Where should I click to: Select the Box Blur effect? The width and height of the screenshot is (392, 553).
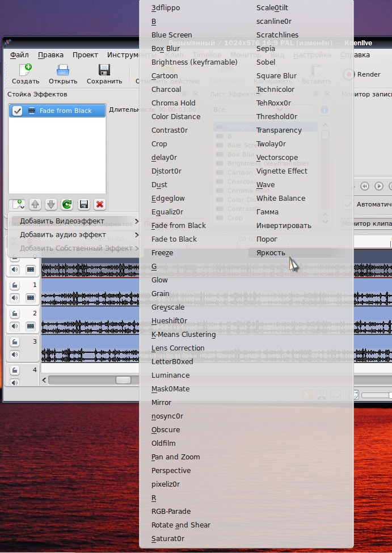click(x=166, y=49)
